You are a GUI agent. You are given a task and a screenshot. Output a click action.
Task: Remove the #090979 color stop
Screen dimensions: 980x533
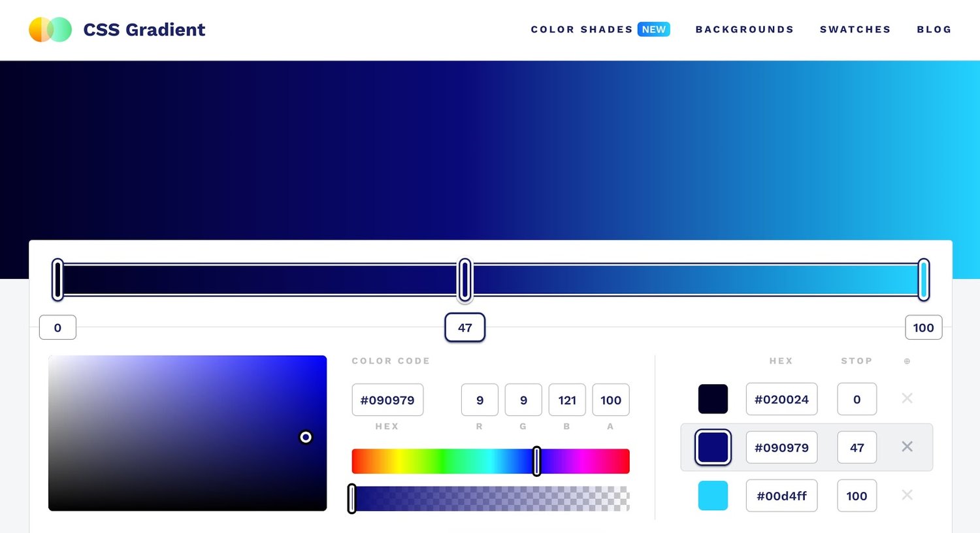[907, 447]
